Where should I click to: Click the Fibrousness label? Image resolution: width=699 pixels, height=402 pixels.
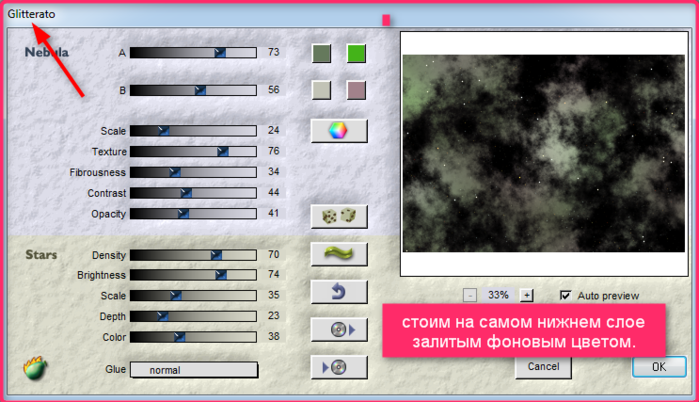[97, 172]
